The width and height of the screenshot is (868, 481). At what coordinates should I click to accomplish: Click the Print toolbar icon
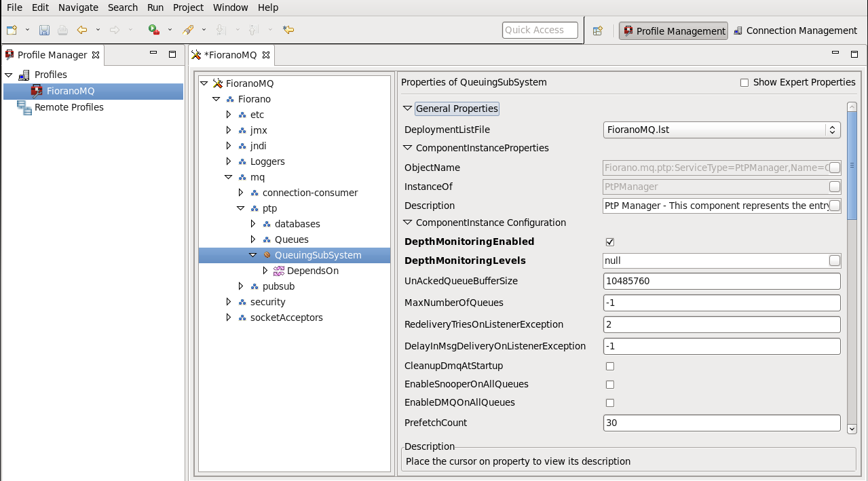pos(62,30)
